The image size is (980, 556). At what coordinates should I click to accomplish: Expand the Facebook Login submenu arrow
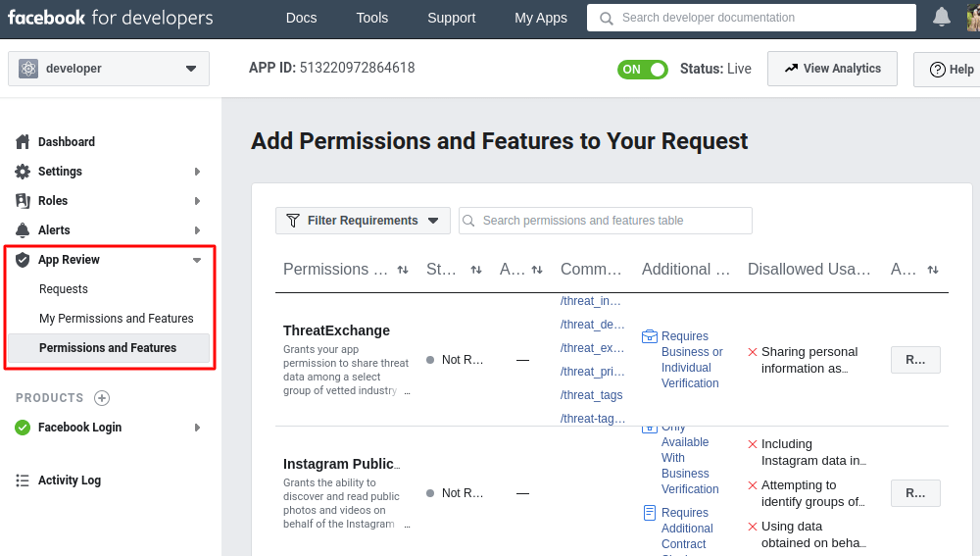197,428
